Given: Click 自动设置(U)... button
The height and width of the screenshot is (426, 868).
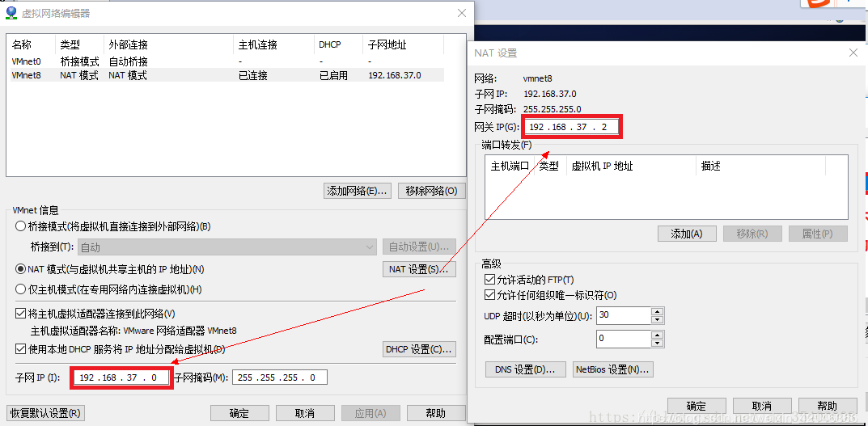Looking at the screenshot, I should click(x=419, y=247).
